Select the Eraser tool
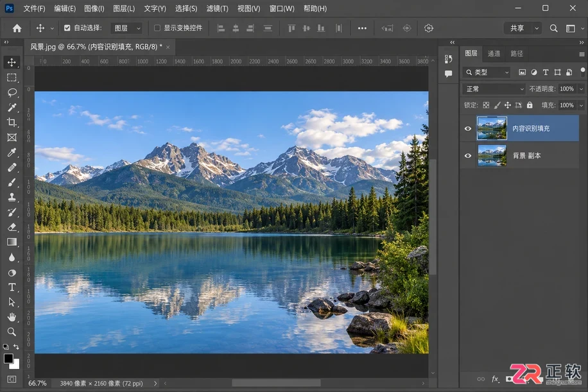The height and width of the screenshot is (392, 588). point(12,227)
